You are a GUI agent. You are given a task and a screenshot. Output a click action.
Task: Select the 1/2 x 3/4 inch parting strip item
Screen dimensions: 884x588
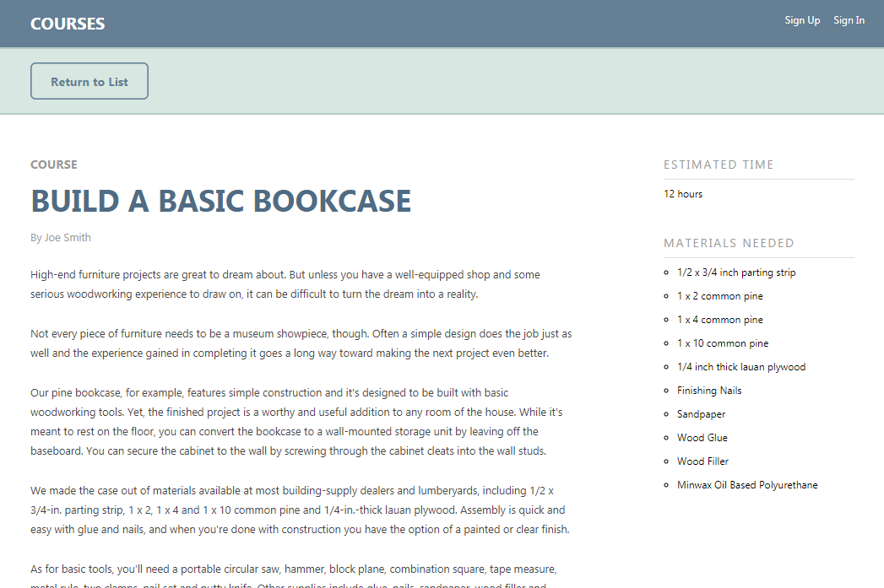[x=736, y=272]
